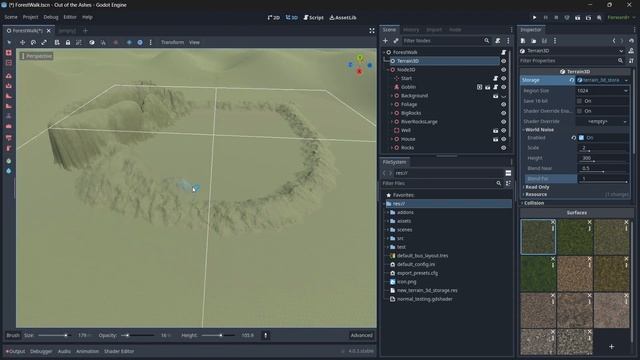This screenshot has height=360, width=640.
Task: Toggle visibility of BigRocks node
Action: [503, 113]
